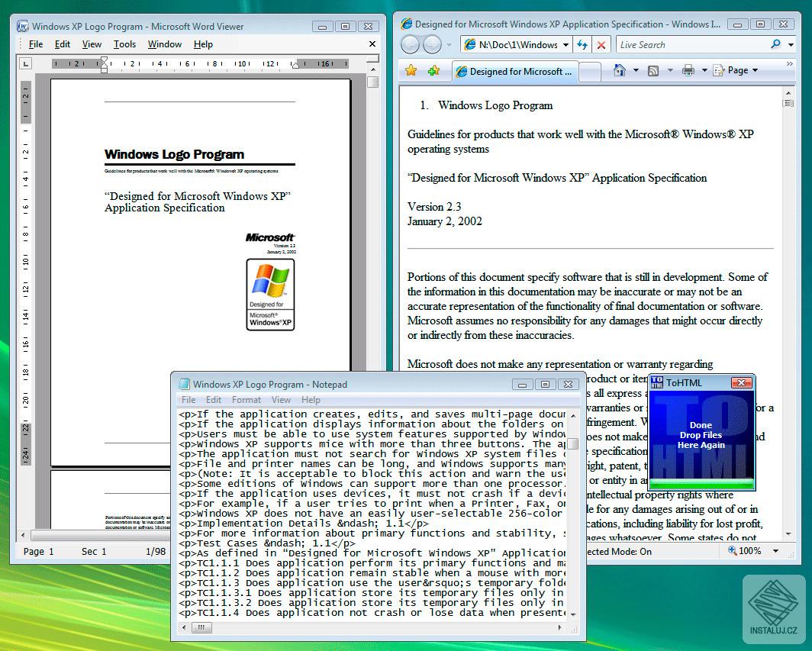Click the Word Viewer title bar document icon
Viewport: 812px width, 651px height.
23,26
